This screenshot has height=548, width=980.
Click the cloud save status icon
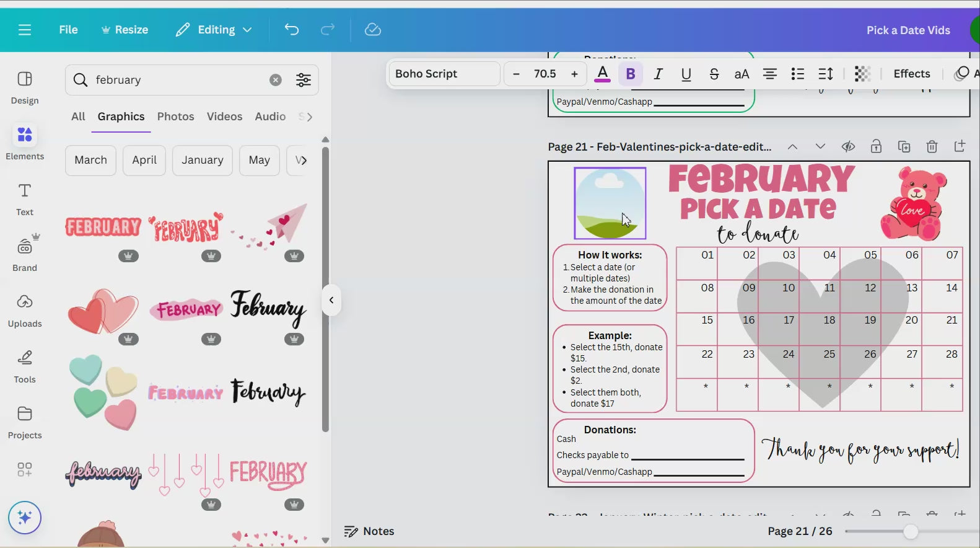point(372,30)
